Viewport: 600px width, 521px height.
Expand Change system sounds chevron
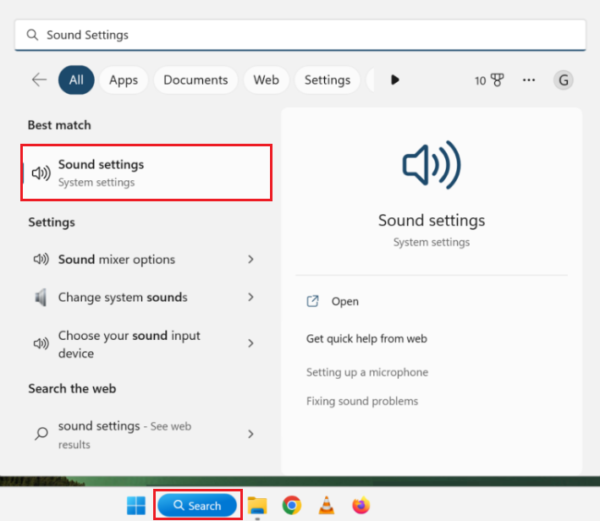[251, 297]
